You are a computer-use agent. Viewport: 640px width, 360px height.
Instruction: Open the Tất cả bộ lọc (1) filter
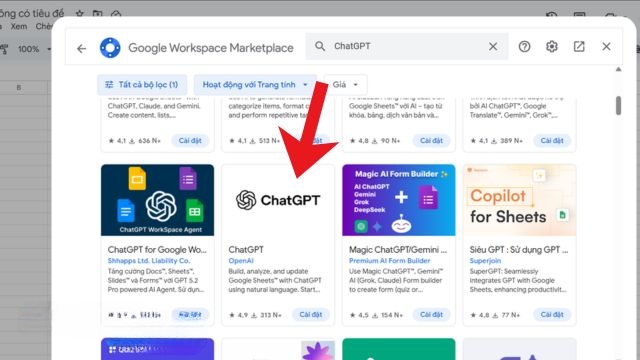click(x=142, y=84)
